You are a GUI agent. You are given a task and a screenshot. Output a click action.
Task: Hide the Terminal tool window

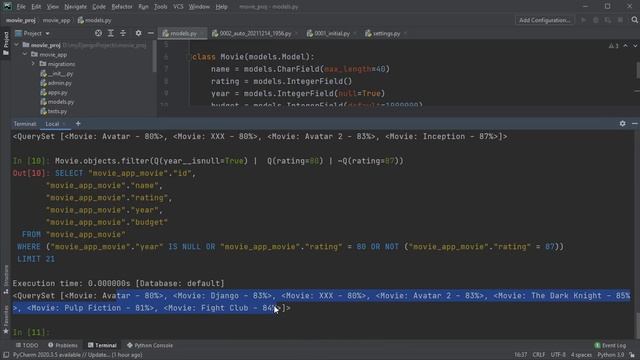coord(635,123)
